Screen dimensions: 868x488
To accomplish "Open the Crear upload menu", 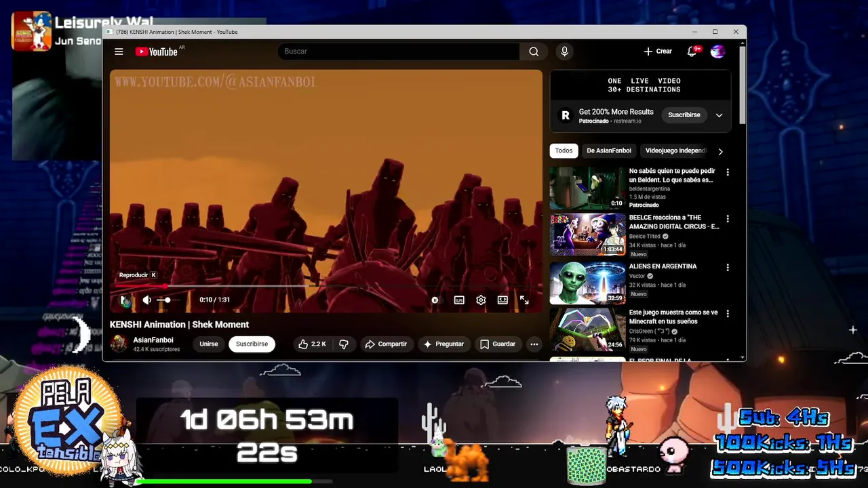I will tap(658, 52).
